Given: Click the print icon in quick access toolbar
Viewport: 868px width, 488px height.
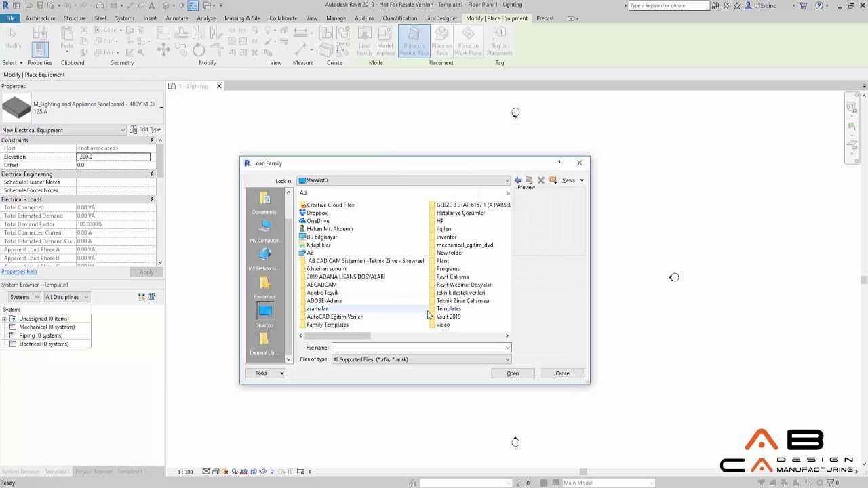Looking at the screenshot, I should [x=100, y=5].
